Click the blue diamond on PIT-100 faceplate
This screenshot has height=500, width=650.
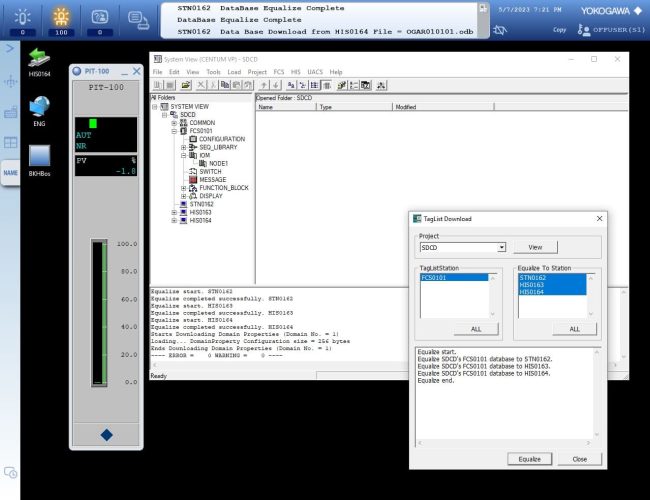pyautogui.click(x=107, y=434)
